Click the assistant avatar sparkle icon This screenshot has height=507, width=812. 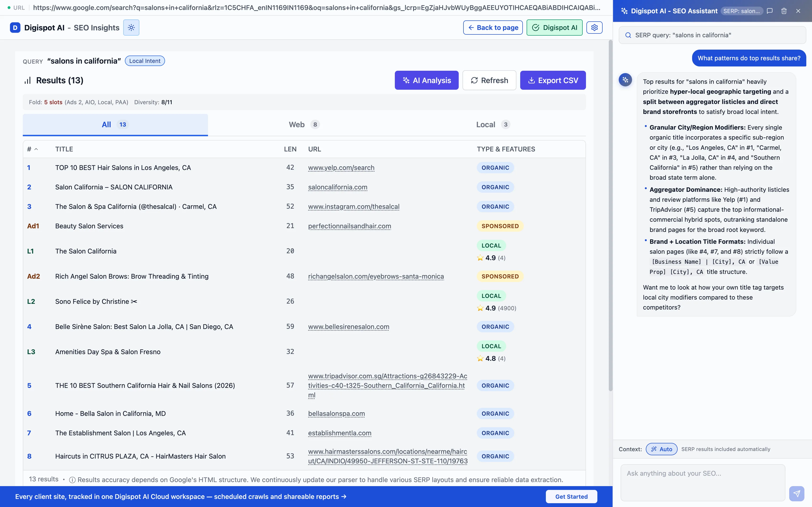[x=625, y=80]
